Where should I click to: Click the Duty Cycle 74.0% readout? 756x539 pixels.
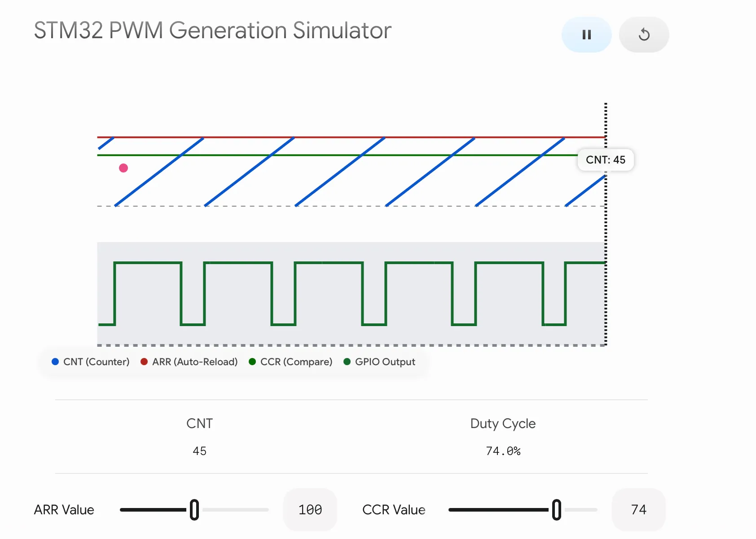(503, 451)
